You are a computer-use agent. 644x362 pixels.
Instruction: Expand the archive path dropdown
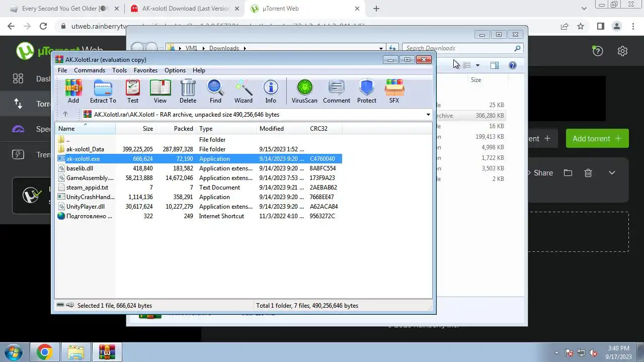pyautogui.click(x=428, y=115)
